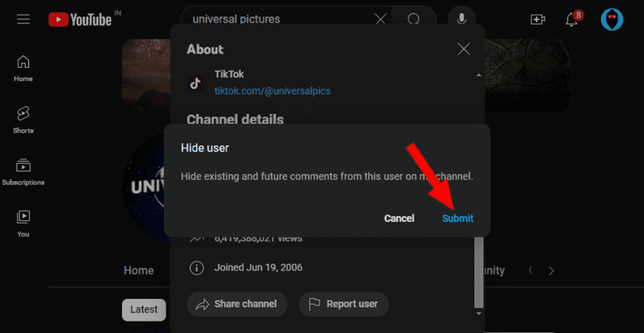Click the Hide user dialog title
The width and height of the screenshot is (644, 333).
pos(205,148)
